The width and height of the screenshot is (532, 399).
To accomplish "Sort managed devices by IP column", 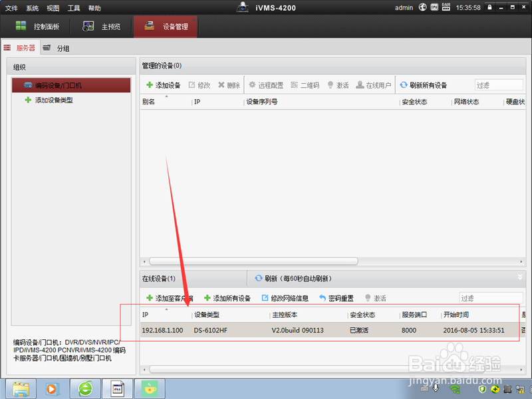I will [197, 102].
